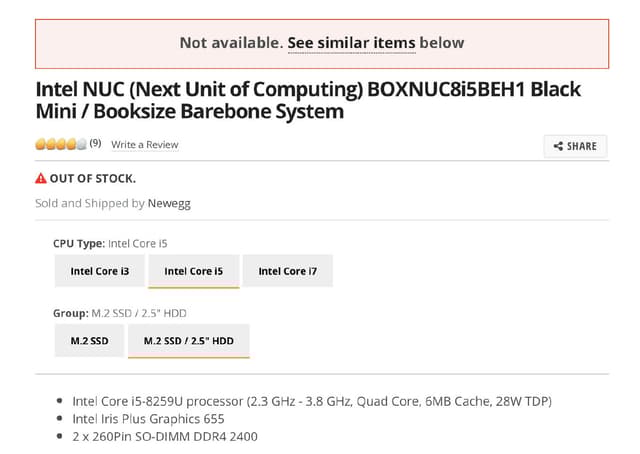Click the third gold rating egg

61,144
